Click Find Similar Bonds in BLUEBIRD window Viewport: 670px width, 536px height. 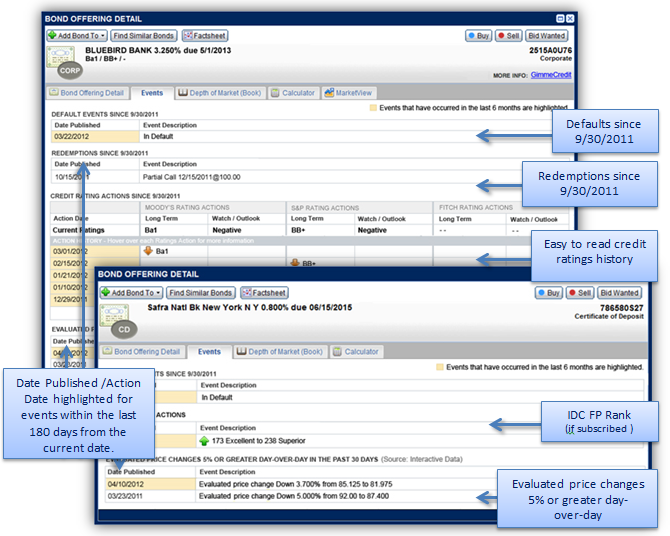coord(144,36)
